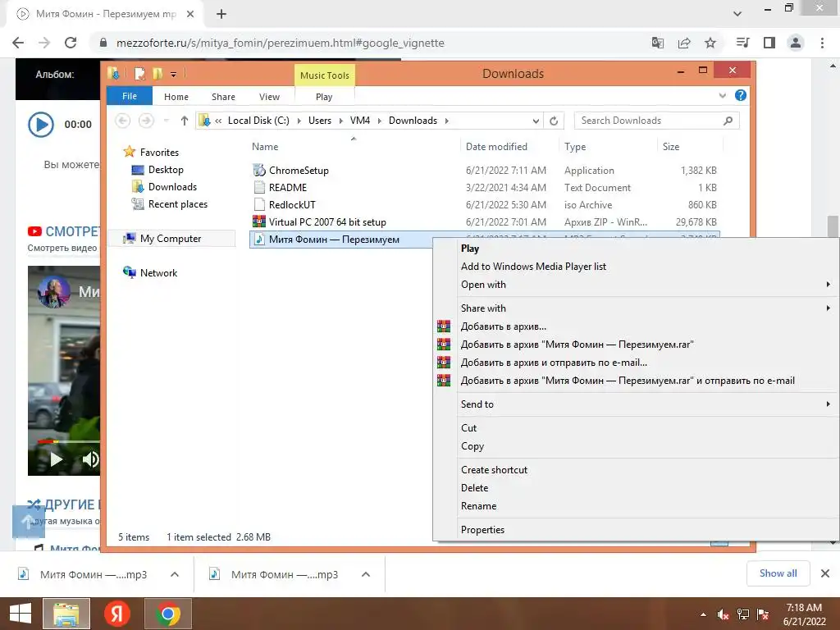
Task: Open Chrome media control icon
Action: [x=742, y=43]
